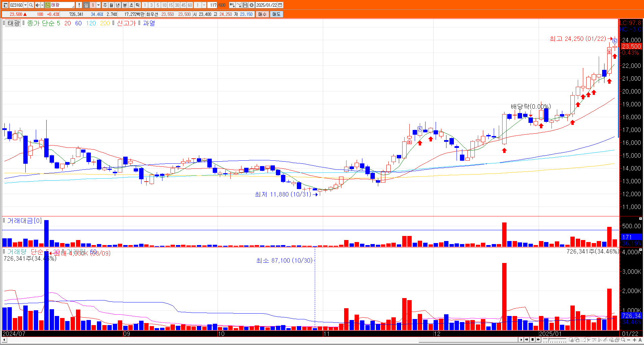The height and width of the screenshot is (345, 644).
Task: Open dropdown arrow next to speaker icon
Action: coord(42,5)
